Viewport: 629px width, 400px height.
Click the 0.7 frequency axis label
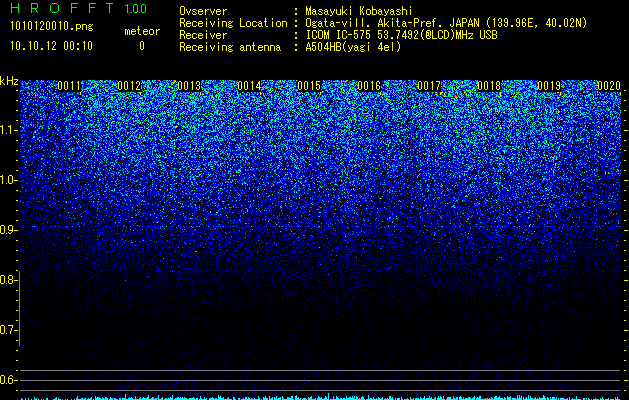click(x=9, y=330)
